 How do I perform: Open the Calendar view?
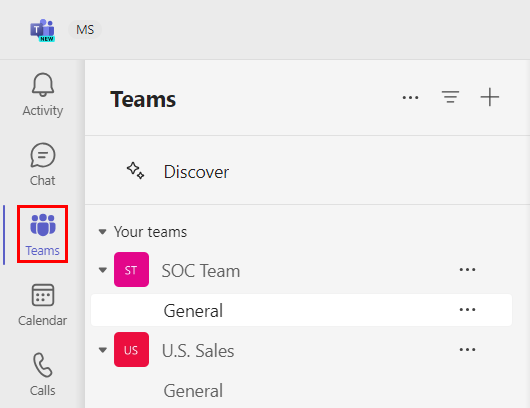43,305
